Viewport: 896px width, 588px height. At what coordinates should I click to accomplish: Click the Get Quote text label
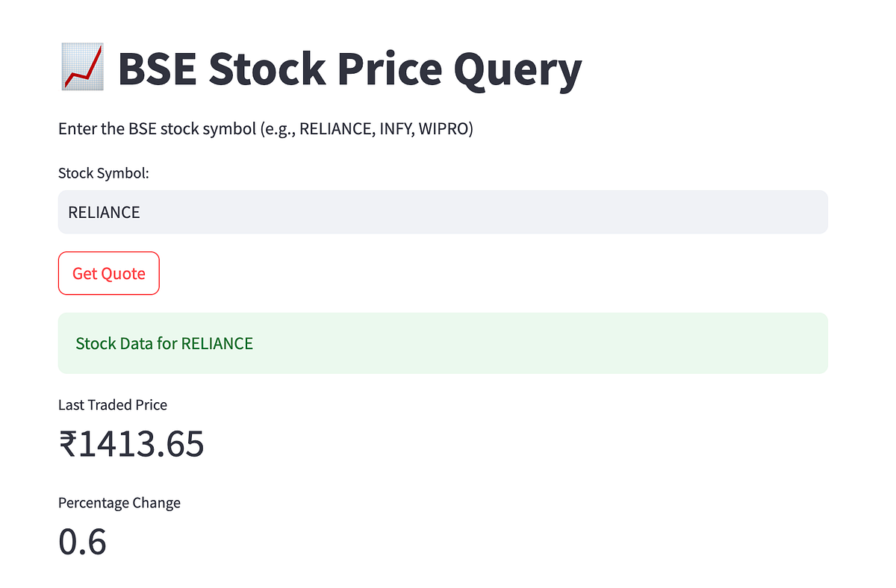(108, 274)
